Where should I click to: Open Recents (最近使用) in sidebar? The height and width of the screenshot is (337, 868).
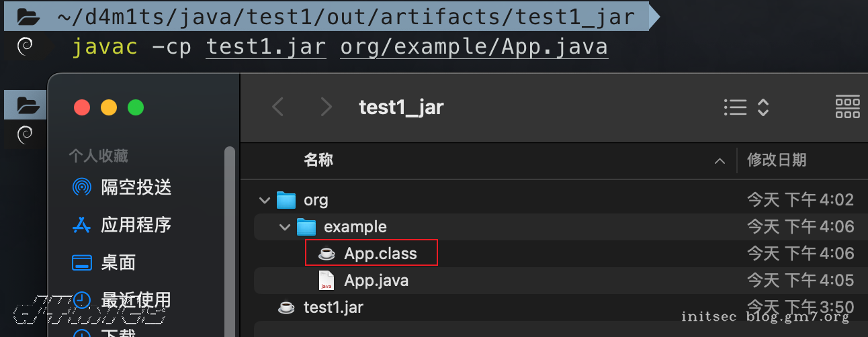136,299
